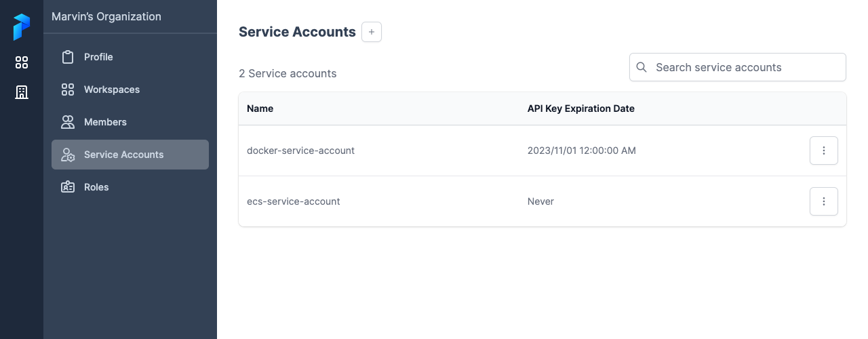Click the Profile clipboard icon
Image resolution: width=868 pixels, height=339 pixels.
tap(68, 57)
